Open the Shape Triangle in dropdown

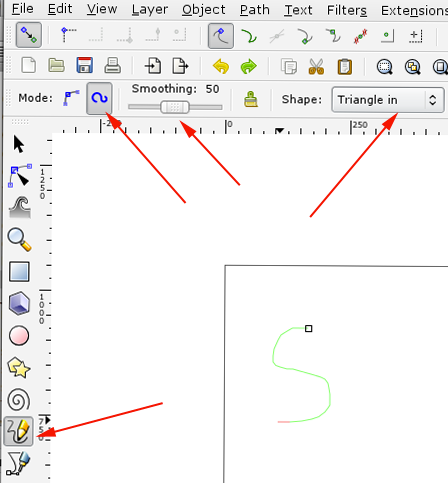388,100
